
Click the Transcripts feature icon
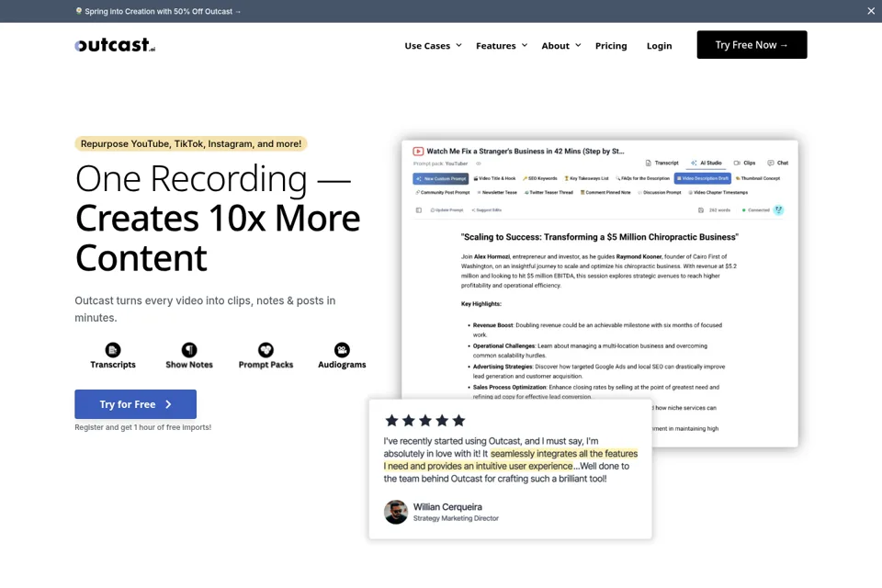(x=112, y=350)
